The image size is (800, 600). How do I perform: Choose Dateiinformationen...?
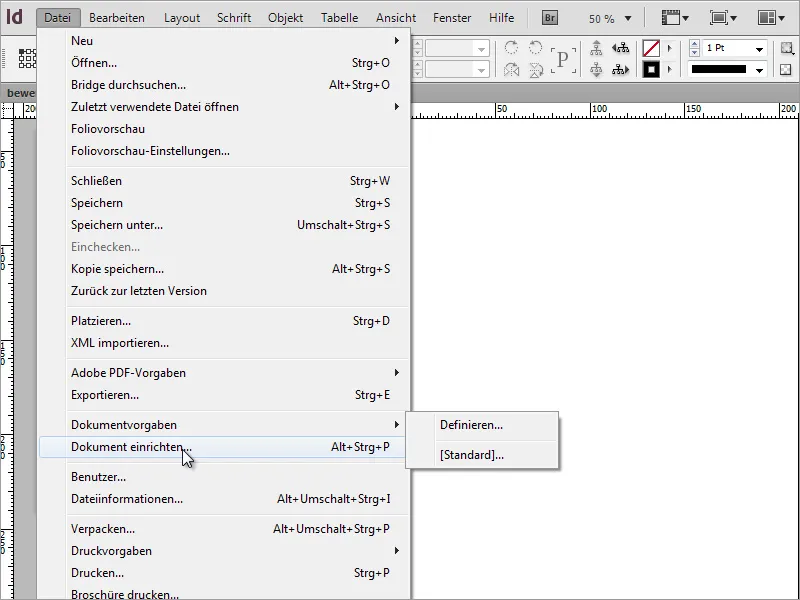[223, 499]
